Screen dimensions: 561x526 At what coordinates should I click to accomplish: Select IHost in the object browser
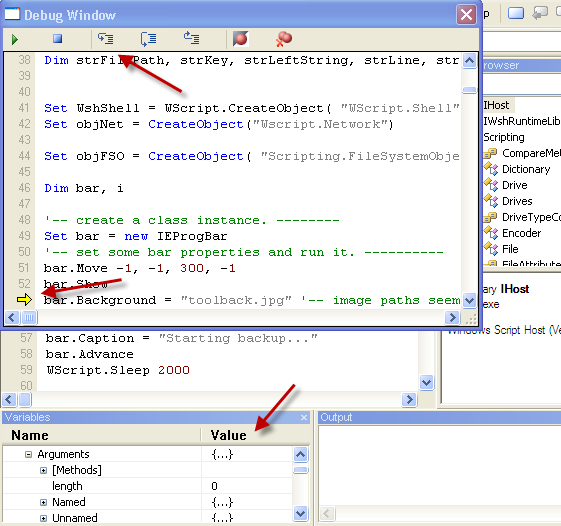[496, 105]
